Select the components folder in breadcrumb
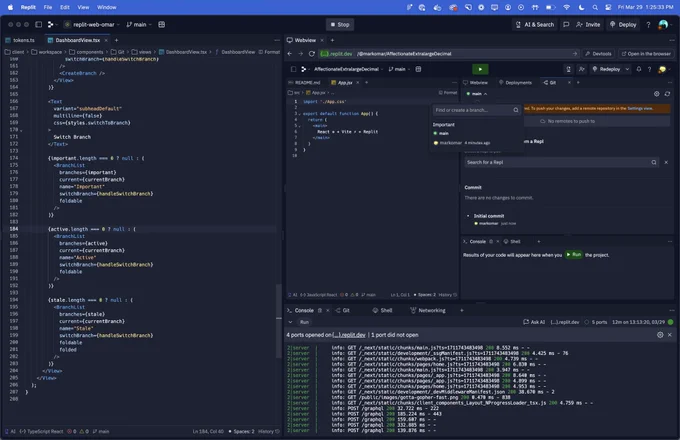This screenshot has height=440, width=680. point(86,52)
